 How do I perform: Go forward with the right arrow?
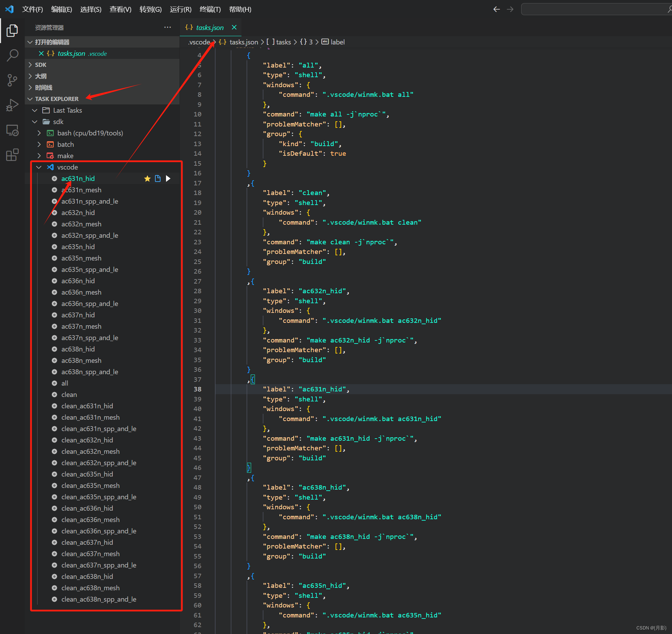tap(510, 9)
